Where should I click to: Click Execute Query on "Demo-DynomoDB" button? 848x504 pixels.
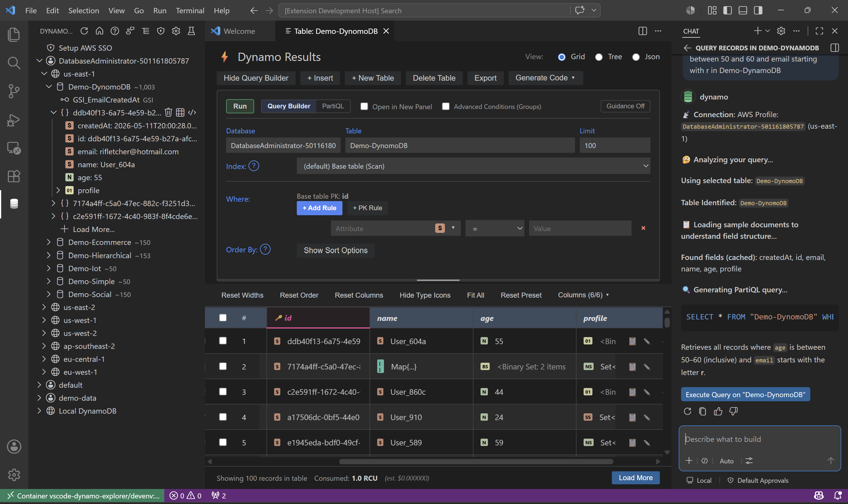tap(746, 395)
